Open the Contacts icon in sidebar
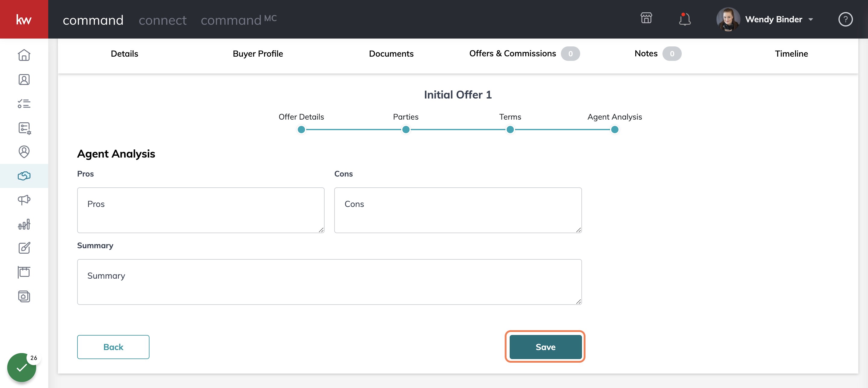The image size is (868, 388). click(24, 80)
